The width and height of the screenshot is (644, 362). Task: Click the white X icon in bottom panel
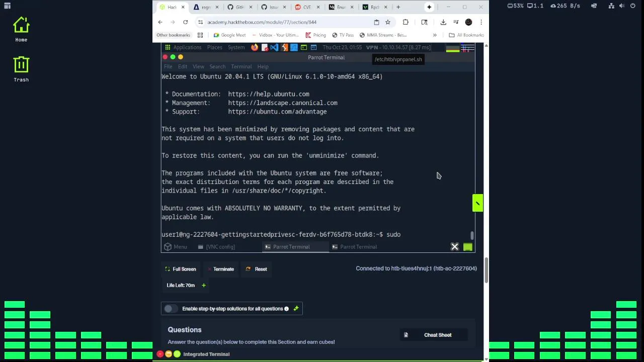click(455, 247)
